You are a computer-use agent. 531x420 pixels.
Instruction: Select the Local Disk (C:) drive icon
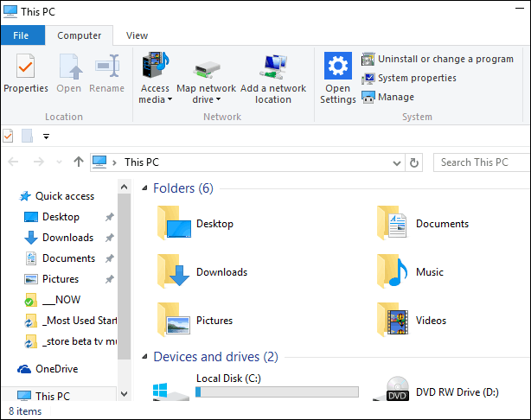170,391
